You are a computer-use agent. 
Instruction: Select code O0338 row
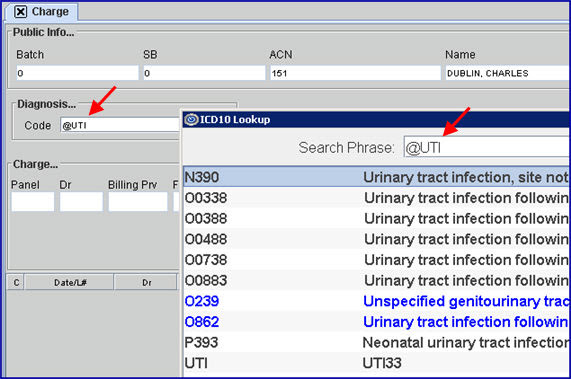377,198
